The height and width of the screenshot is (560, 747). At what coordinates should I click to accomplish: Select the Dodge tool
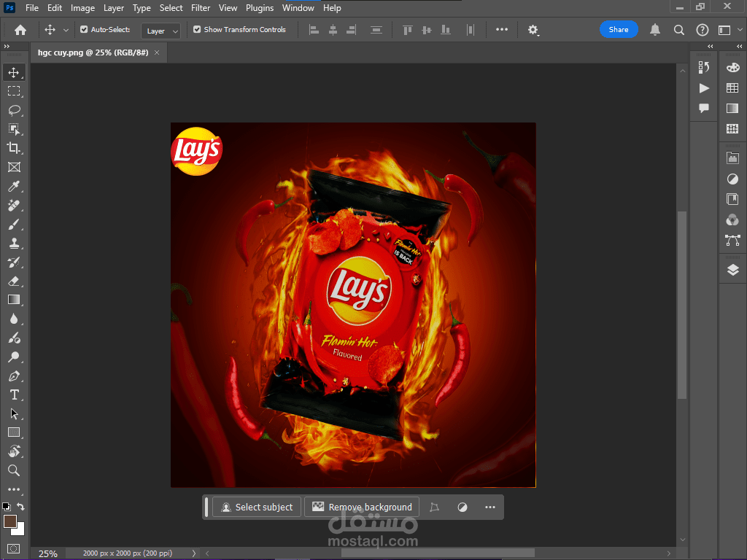click(14, 357)
